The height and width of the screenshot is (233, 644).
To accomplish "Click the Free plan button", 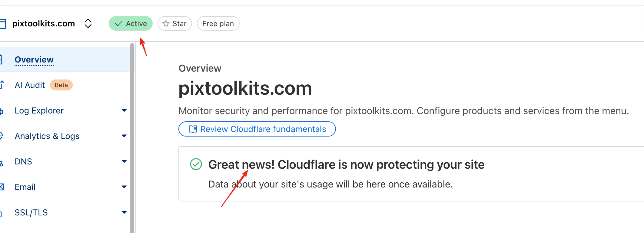I will click(218, 23).
